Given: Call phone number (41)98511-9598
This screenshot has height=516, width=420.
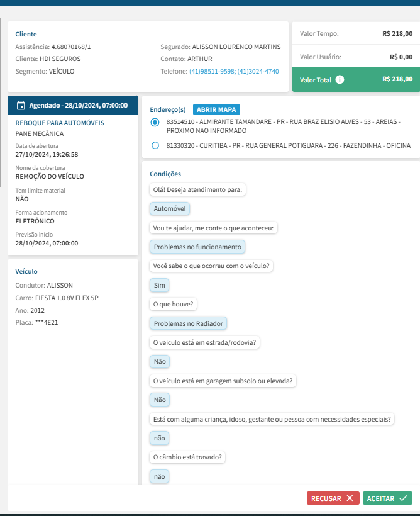Looking at the screenshot, I should [212, 72].
